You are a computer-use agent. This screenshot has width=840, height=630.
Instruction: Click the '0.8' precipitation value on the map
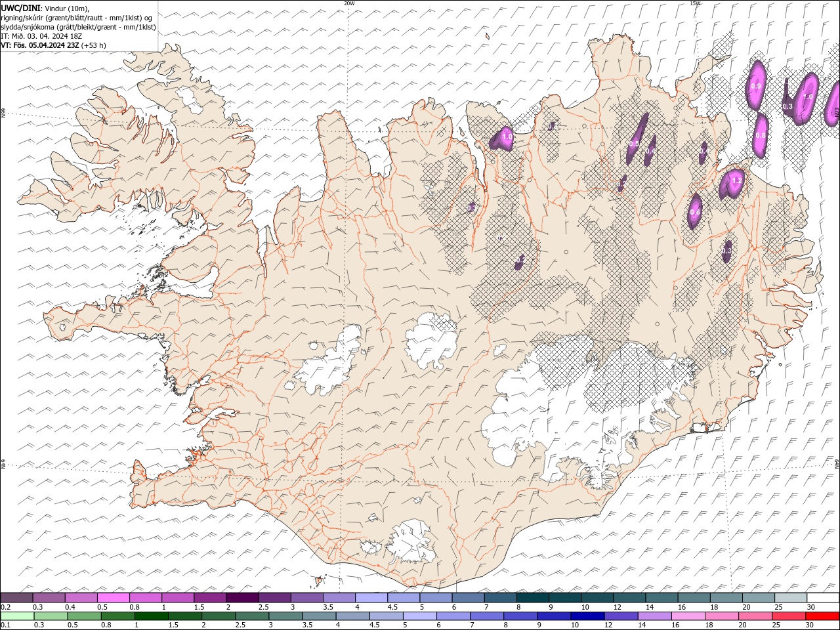pos(761,135)
